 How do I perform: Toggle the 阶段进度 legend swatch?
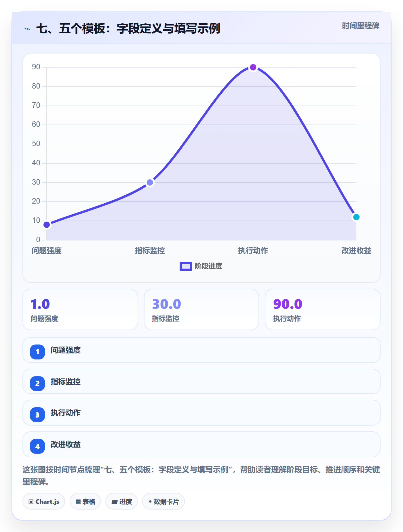pos(186,266)
